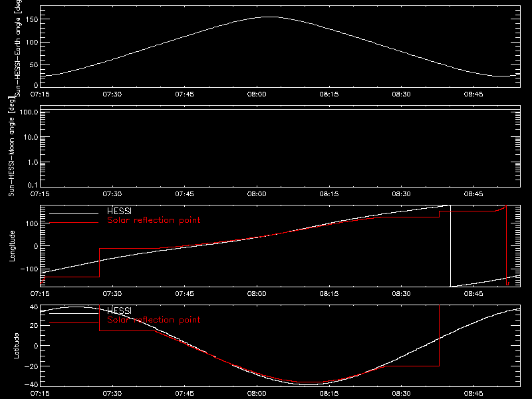Click the 100.0 tick on Moon angle axis

(29, 112)
